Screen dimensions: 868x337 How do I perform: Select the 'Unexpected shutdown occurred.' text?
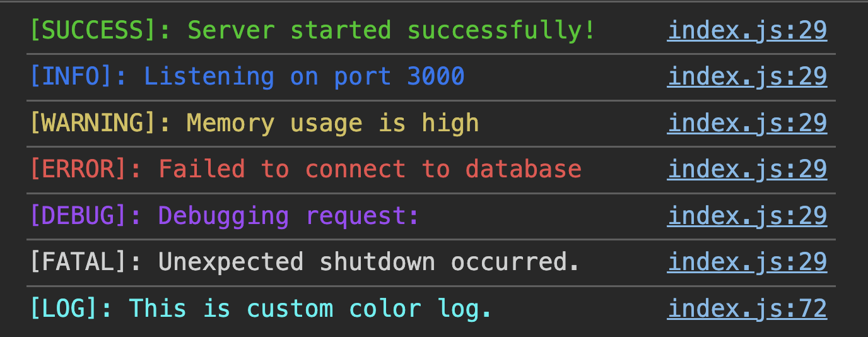click(x=368, y=262)
